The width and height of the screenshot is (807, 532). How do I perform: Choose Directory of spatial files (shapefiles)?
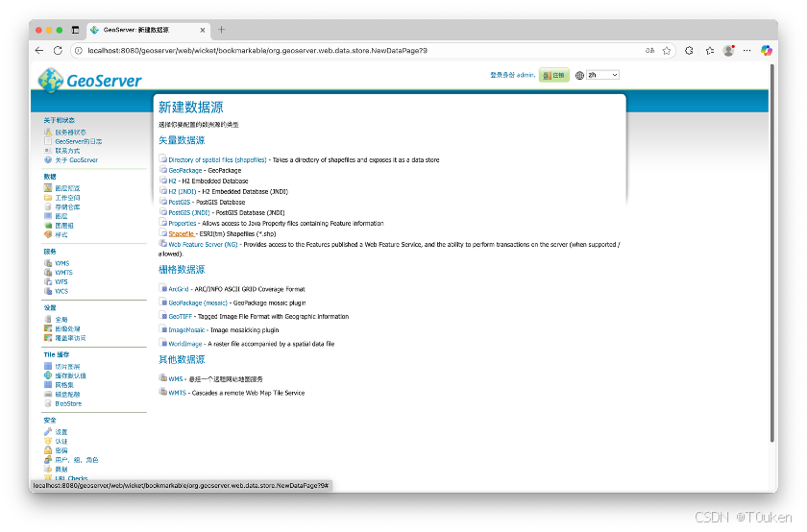217,160
